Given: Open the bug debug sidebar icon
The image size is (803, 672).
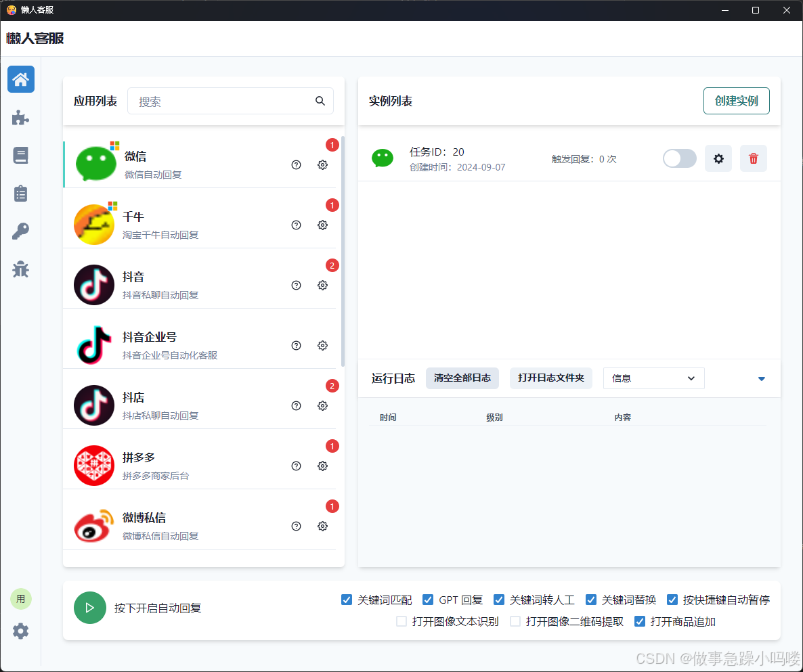Looking at the screenshot, I should 20,269.
